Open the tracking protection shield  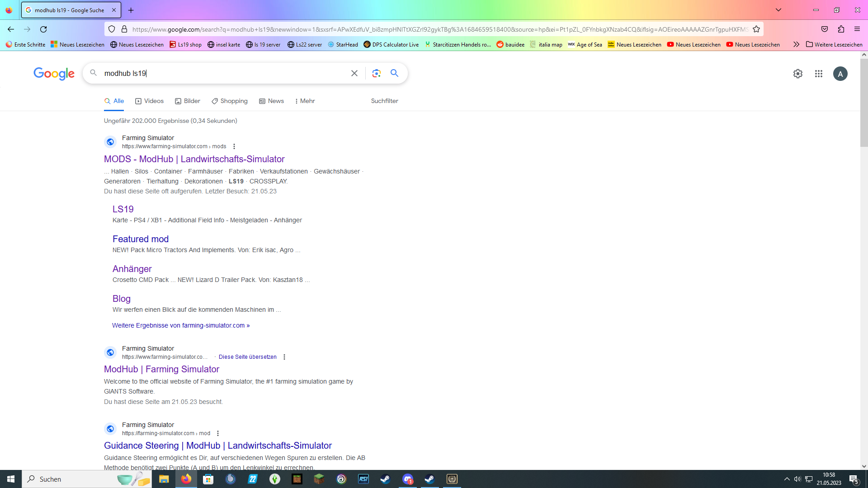point(111,29)
